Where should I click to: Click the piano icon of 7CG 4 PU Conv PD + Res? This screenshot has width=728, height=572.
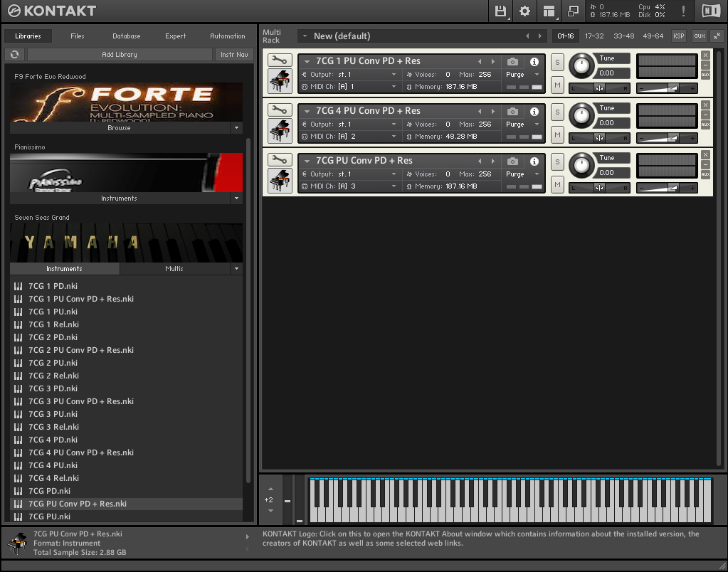click(280, 130)
